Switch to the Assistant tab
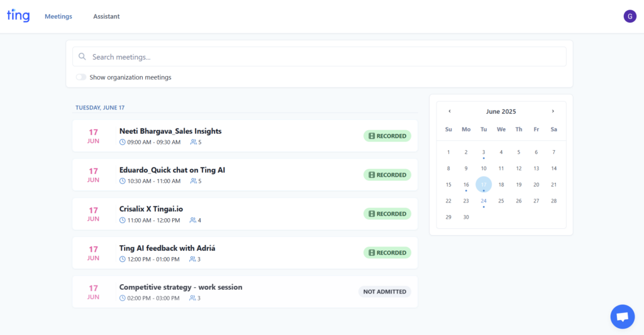This screenshot has width=644, height=335. tap(106, 16)
